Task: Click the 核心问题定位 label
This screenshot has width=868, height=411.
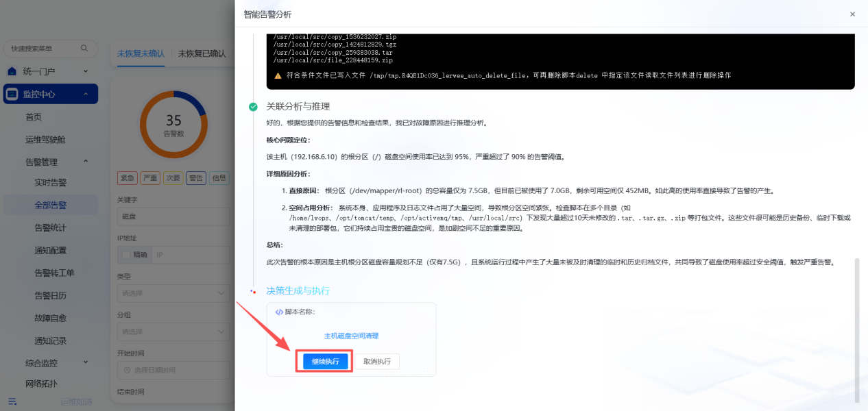Action: tap(288, 140)
